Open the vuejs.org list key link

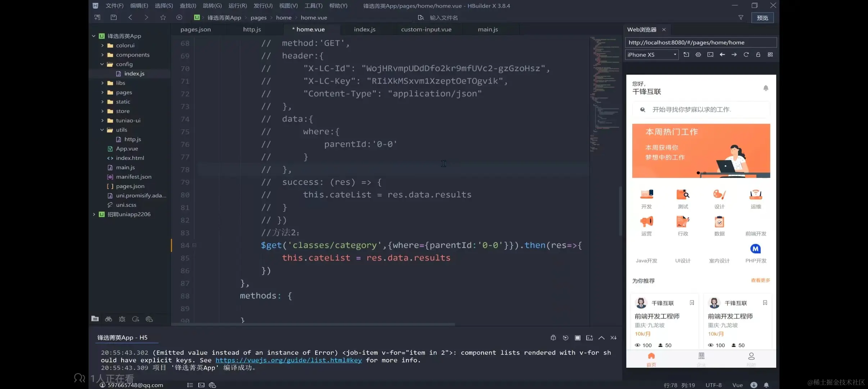coord(288,360)
